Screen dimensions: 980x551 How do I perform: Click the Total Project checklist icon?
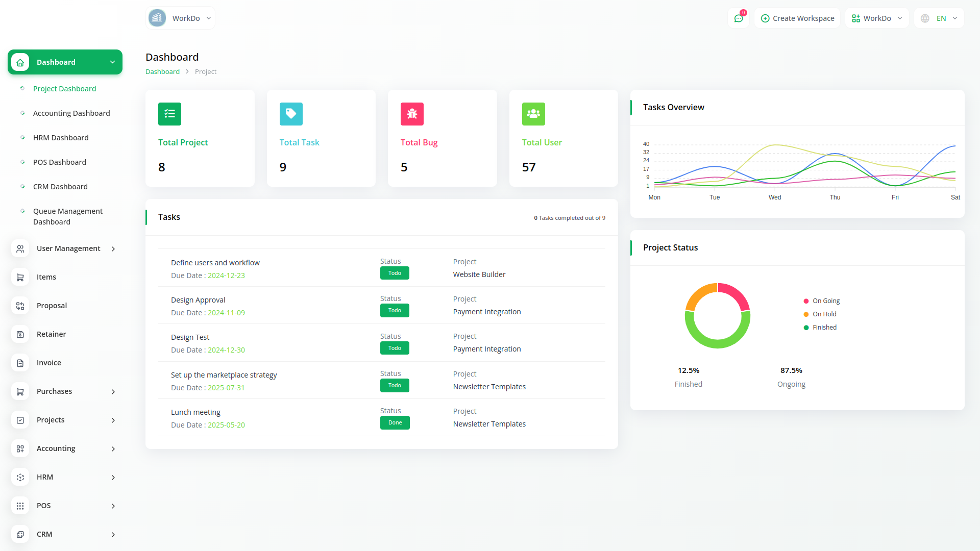pyautogui.click(x=169, y=114)
